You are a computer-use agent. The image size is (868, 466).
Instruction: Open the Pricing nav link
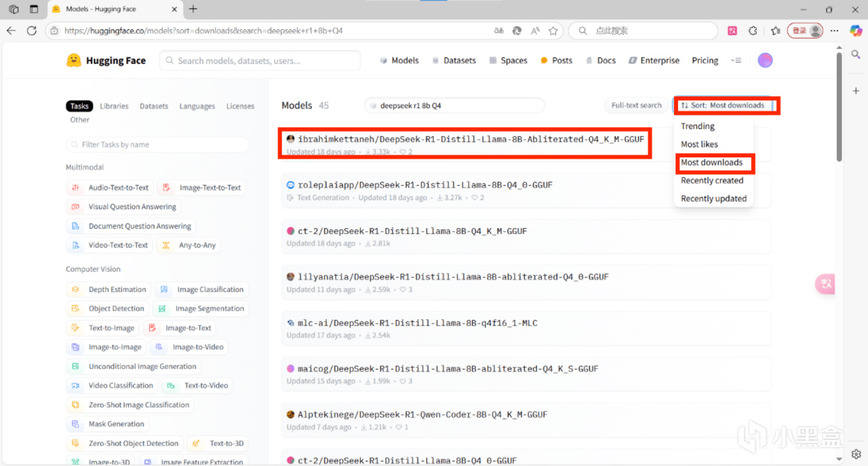(x=705, y=60)
